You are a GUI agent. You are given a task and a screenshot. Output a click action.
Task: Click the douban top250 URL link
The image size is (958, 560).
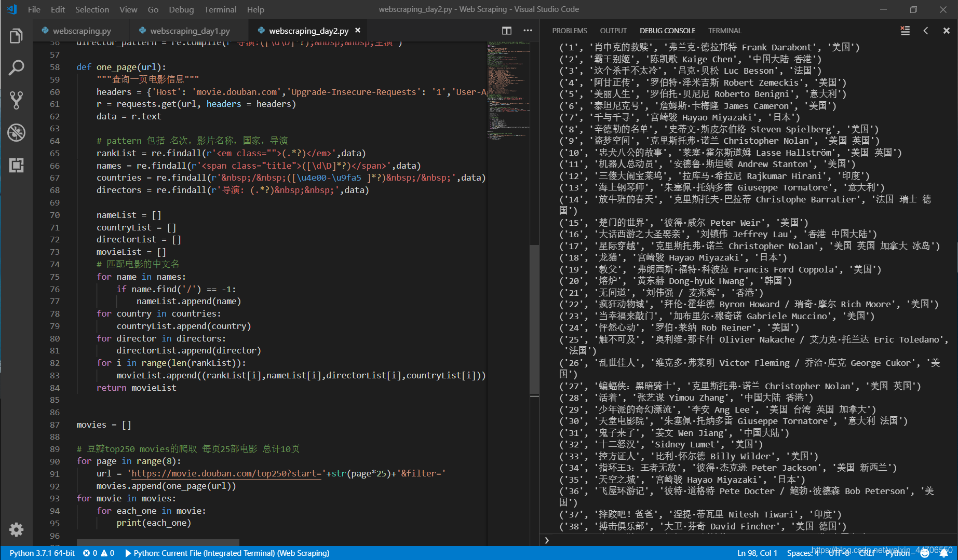pos(226,473)
